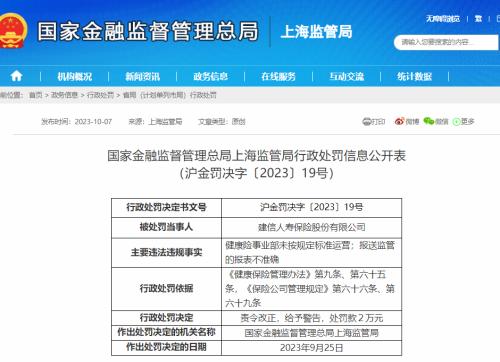Click 上海监管局 header title

[x=316, y=32]
